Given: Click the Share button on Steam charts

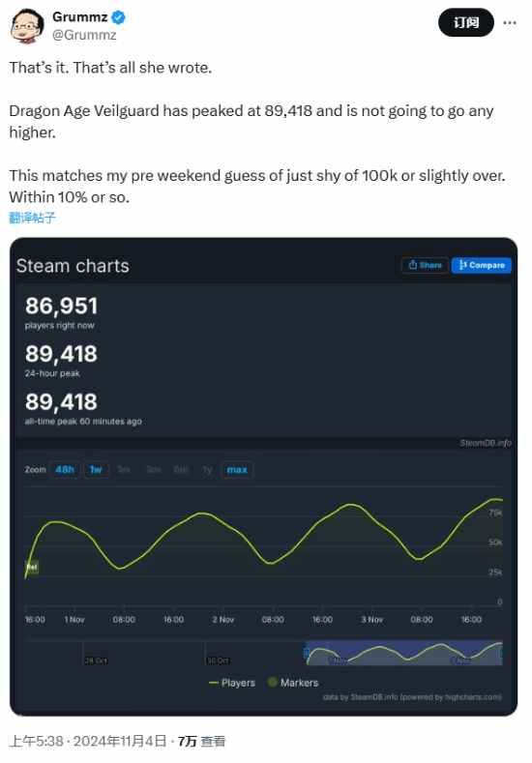Looking at the screenshot, I should [425, 265].
